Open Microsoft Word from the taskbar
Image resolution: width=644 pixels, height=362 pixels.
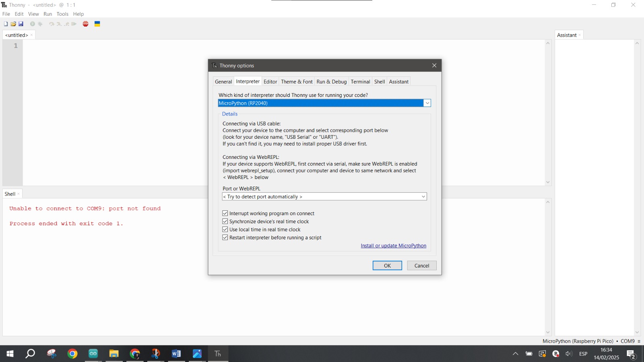click(176, 354)
